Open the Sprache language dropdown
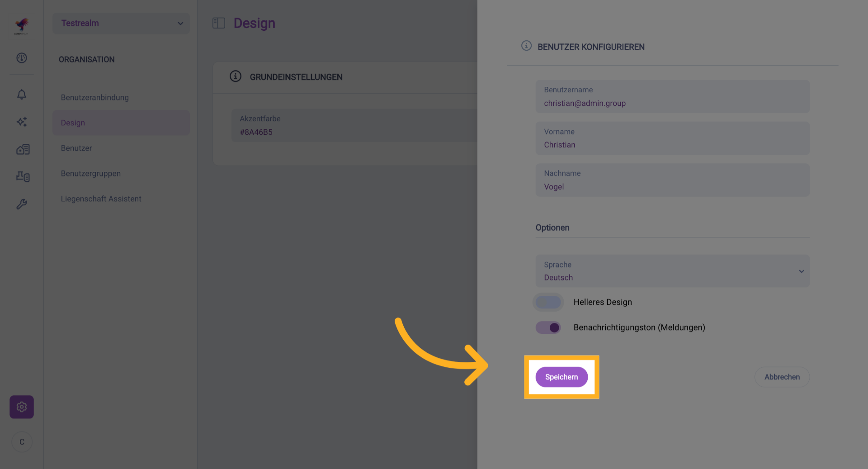 (x=672, y=271)
